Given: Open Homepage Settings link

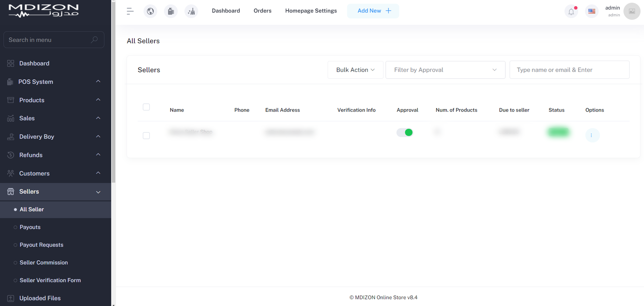Looking at the screenshot, I should [x=311, y=11].
